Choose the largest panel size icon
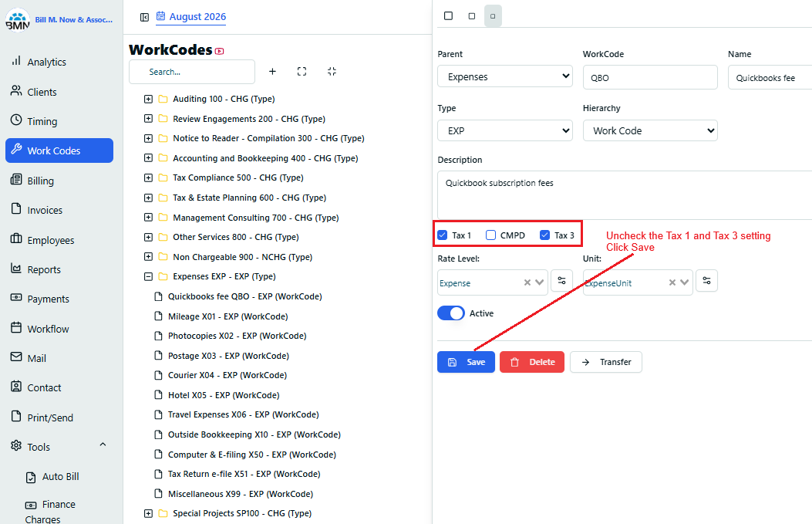The image size is (812, 524). pyautogui.click(x=449, y=16)
